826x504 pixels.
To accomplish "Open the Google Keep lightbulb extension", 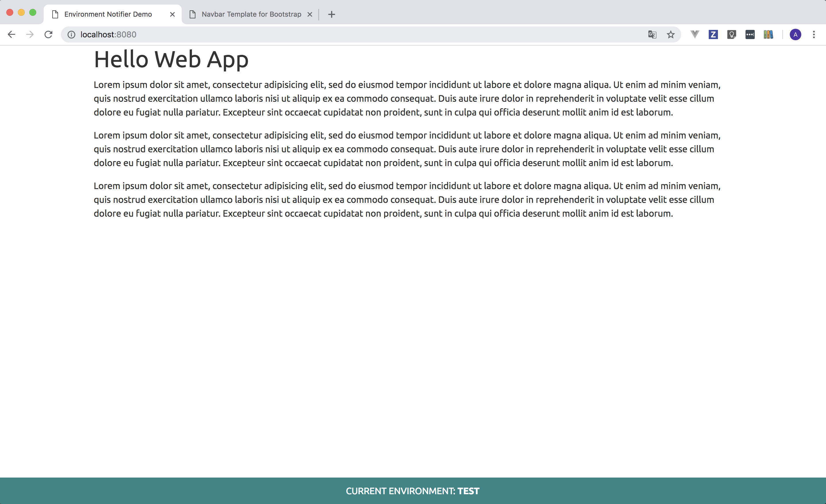I will point(731,34).
